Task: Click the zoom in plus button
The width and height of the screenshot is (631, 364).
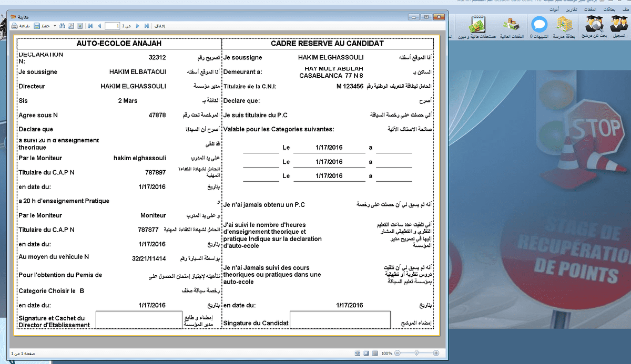Action: [x=436, y=353]
